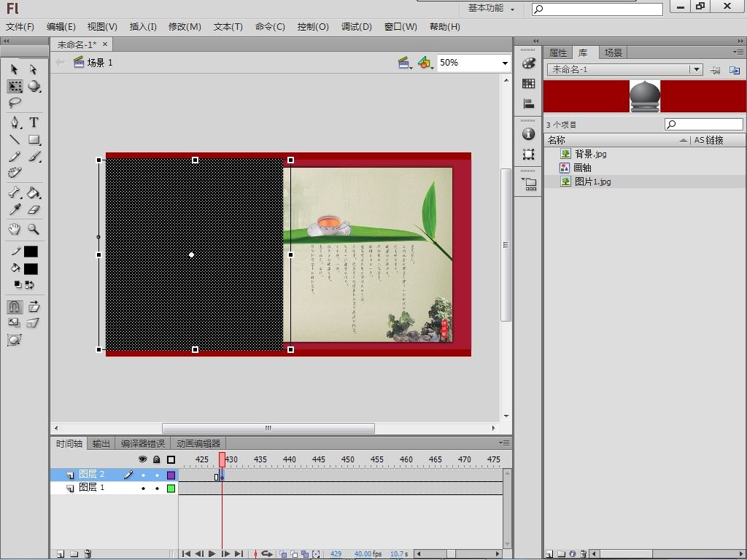Select the Brush tool
The image size is (747, 560).
point(34,156)
